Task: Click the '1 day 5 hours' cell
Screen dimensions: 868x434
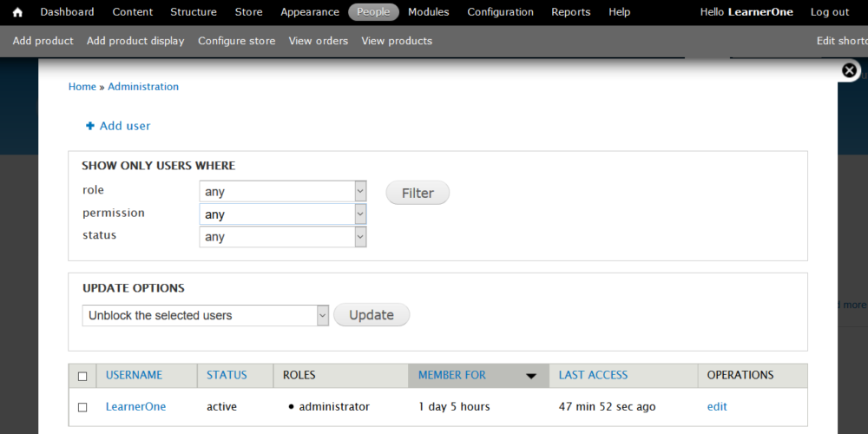Action: point(455,407)
